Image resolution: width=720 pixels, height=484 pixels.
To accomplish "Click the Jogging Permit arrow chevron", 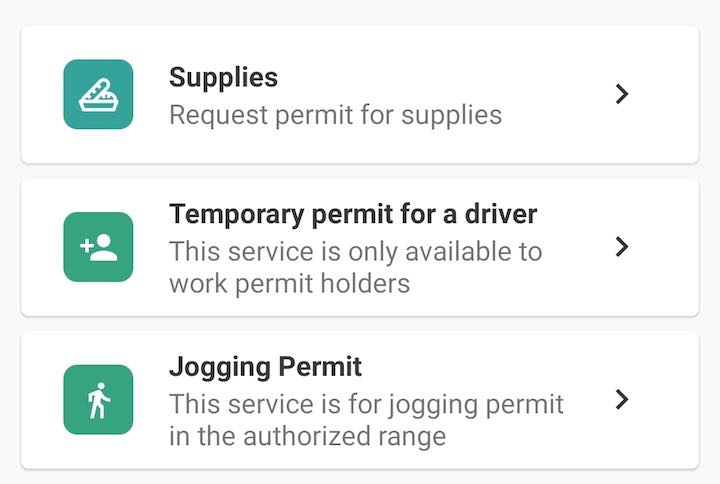I will [x=622, y=400].
